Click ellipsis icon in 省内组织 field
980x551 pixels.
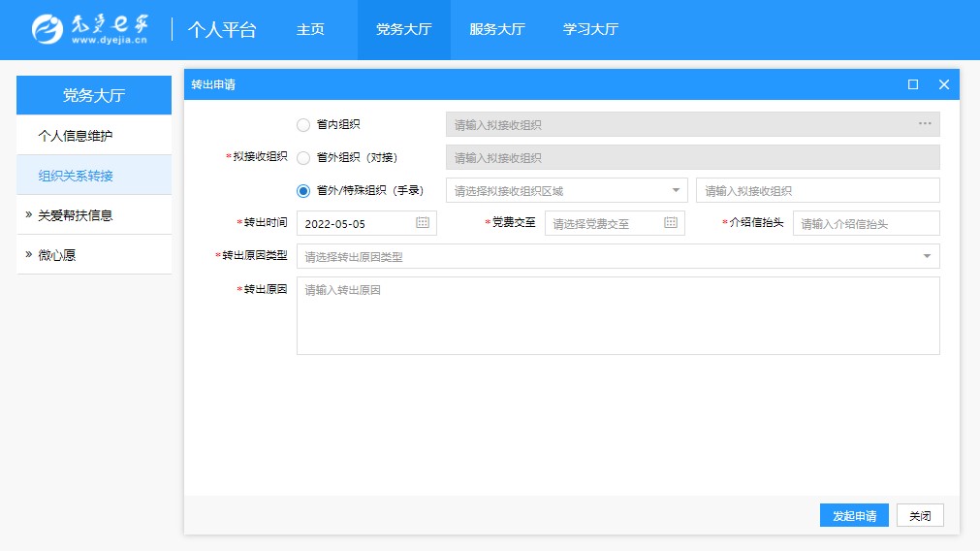click(x=925, y=124)
